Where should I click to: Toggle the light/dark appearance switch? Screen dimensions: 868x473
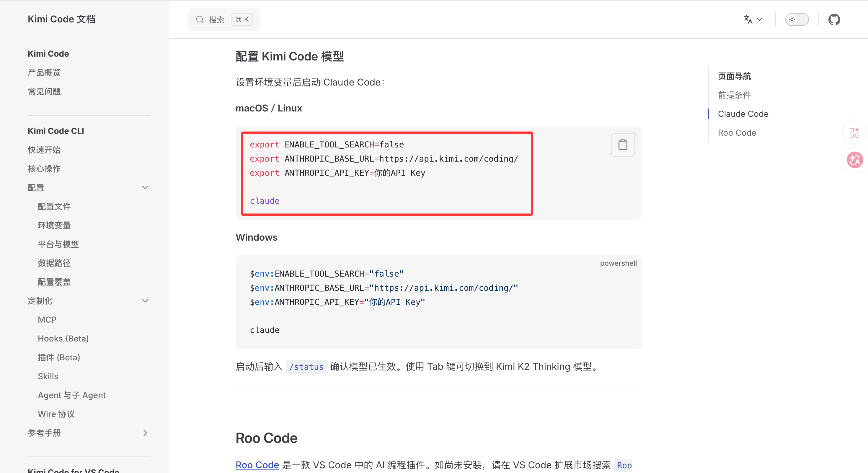tap(797, 19)
